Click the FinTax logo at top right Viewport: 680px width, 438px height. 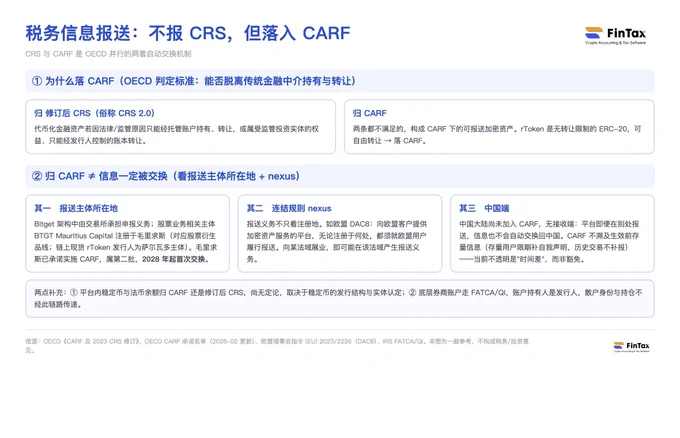(x=615, y=35)
